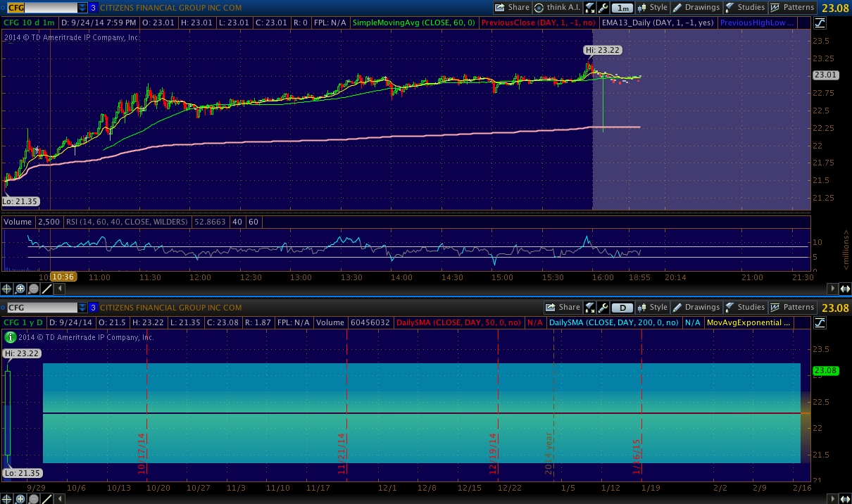This screenshot has height=504, width=852.
Task: Open the 1m timeframe selector
Action: tap(622, 8)
